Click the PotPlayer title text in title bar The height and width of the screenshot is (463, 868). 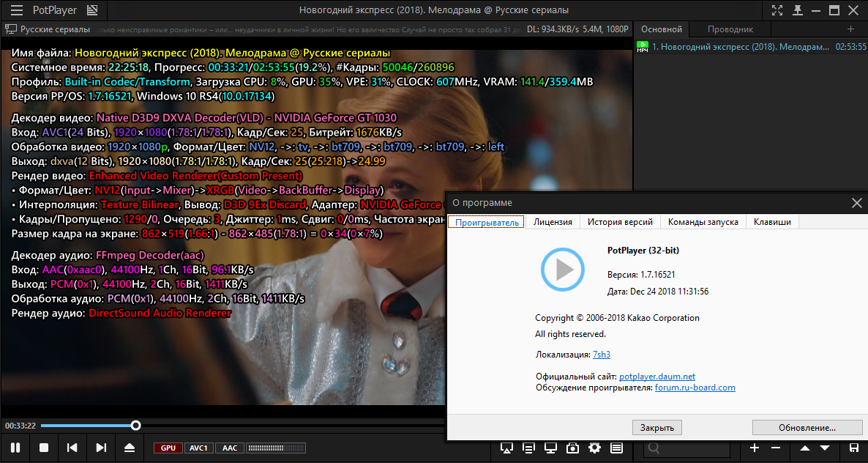point(55,10)
